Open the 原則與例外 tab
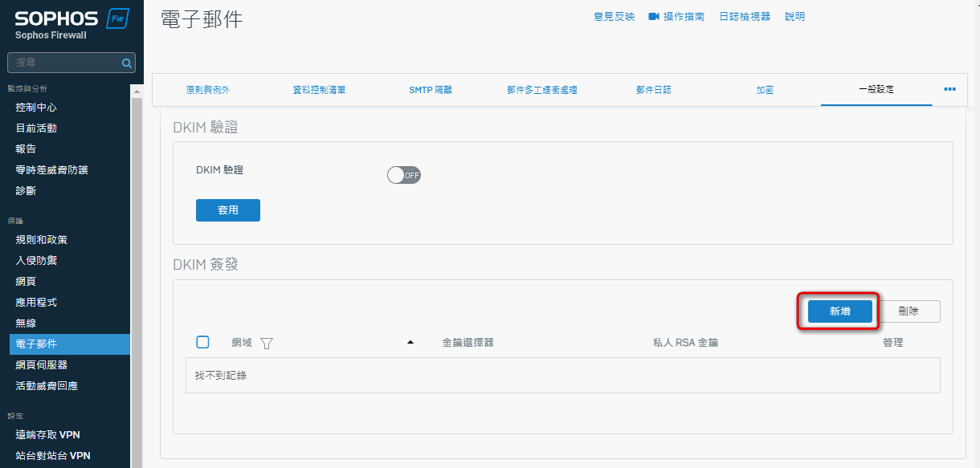 (207, 90)
